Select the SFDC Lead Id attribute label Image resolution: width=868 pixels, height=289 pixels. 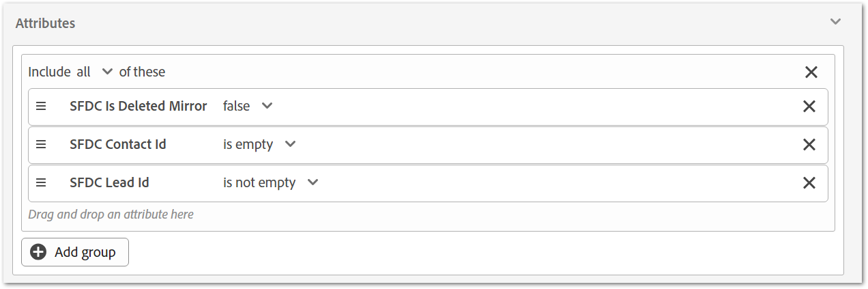[x=109, y=182]
